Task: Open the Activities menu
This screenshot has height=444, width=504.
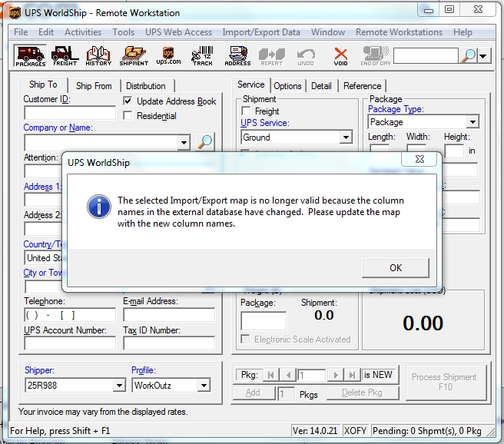Action: pyautogui.click(x=83, y=32)
